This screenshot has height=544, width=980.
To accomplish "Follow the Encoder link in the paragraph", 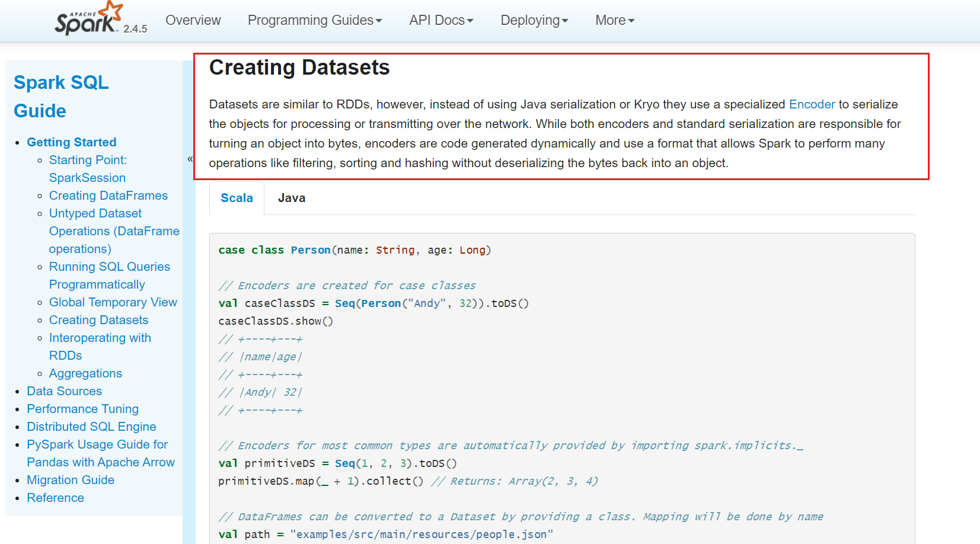I will pyautogui.click(x=812, y=104).
